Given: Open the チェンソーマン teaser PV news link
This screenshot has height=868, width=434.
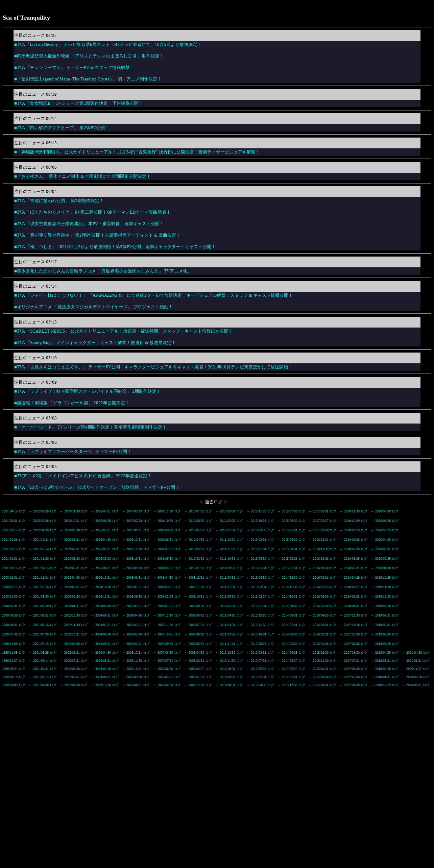Looking at the screenshot, I should 74,68.
